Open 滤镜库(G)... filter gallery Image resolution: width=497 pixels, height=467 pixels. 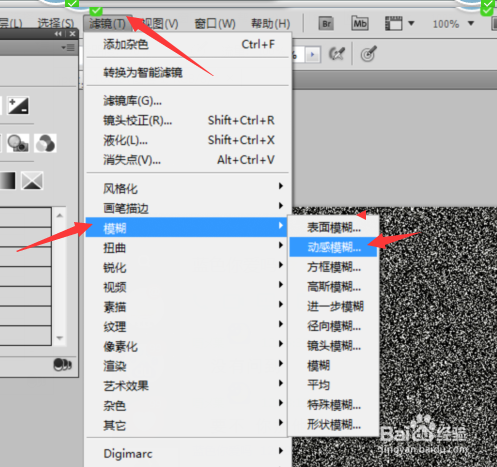tap(189, 100)
